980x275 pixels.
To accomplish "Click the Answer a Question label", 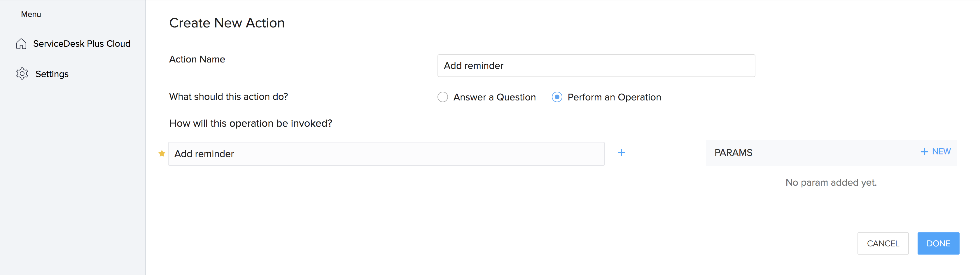I will [494, 97].
